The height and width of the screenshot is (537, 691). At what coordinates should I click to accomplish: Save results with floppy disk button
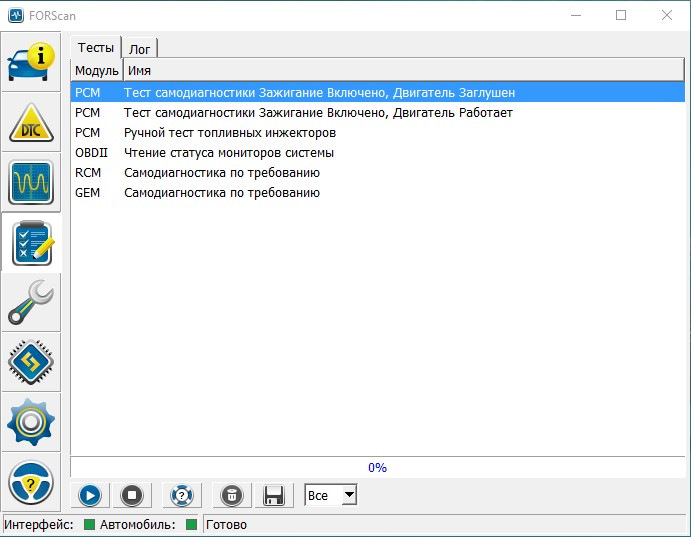pyautogui.click(x=274, y=495)
